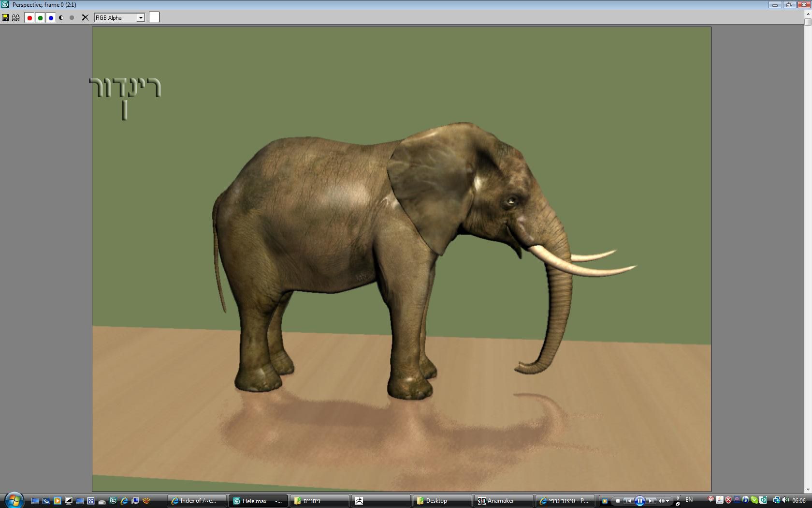
Task: Switch to Hele.max taskbar window
Action: pos(258,501)
